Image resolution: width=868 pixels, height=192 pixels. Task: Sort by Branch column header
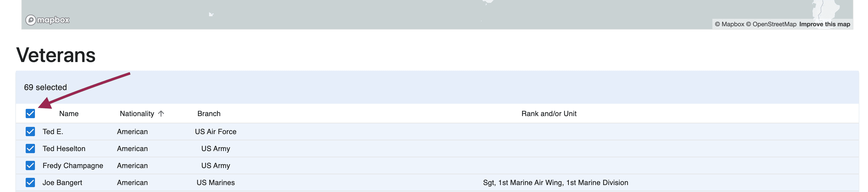[209, 114]
